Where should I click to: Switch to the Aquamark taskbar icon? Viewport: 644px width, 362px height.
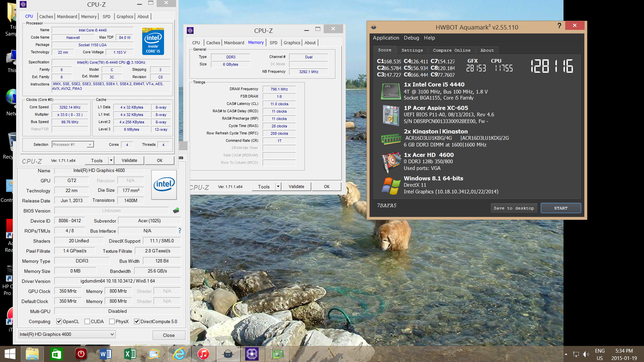point(228,354)
